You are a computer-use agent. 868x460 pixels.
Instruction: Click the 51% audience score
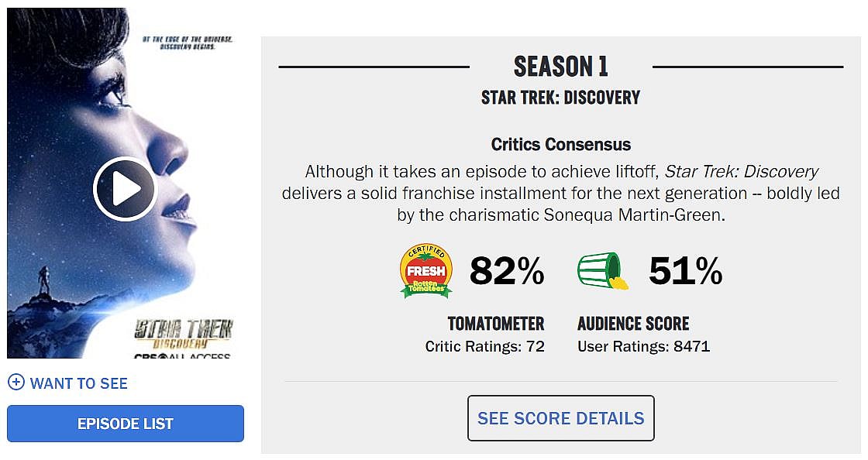(685, 271)
